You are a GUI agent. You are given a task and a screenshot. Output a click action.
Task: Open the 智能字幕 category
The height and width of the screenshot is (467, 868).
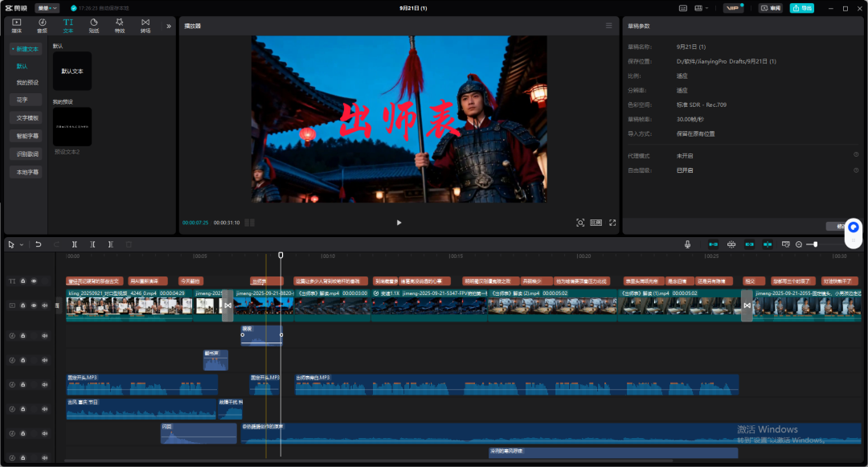click(27, 136)
